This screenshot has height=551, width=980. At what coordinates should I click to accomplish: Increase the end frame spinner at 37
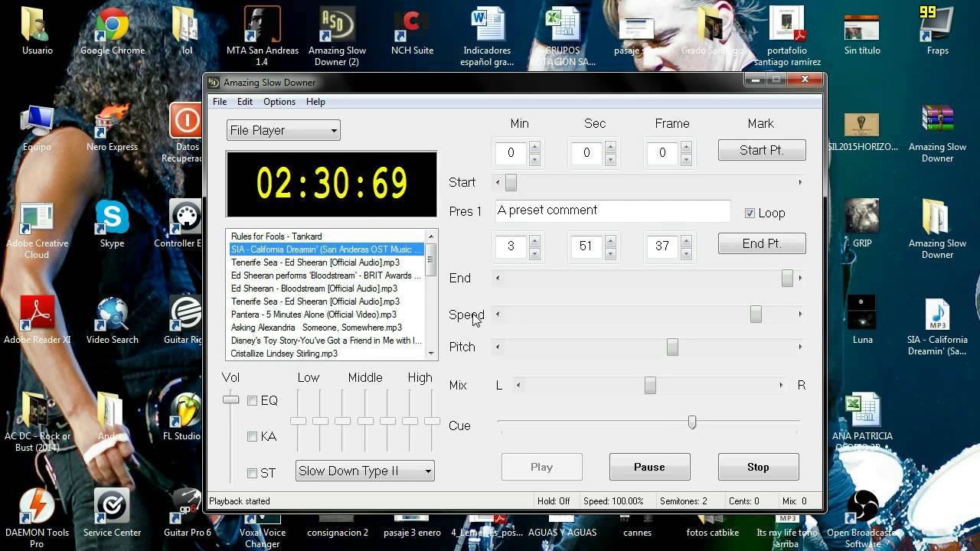(686, 240)
